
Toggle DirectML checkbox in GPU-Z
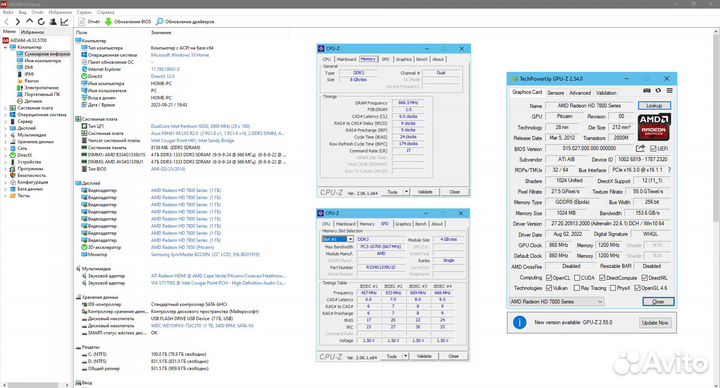[644, 278]
